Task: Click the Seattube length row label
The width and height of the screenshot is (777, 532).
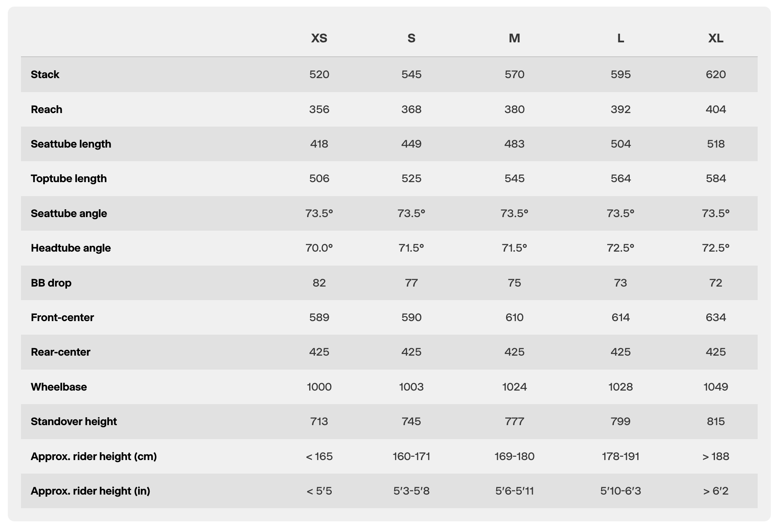Action: (71, 144)
